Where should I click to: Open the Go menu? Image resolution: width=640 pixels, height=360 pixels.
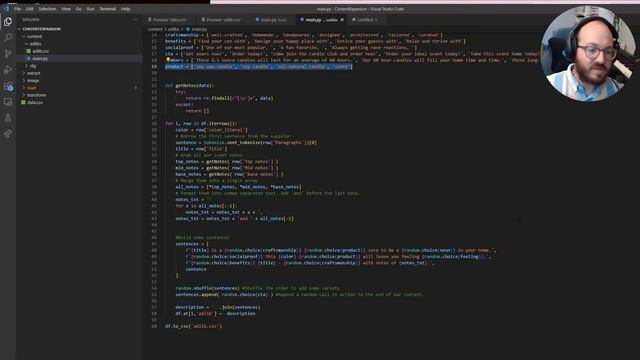(x=78, y=9)
